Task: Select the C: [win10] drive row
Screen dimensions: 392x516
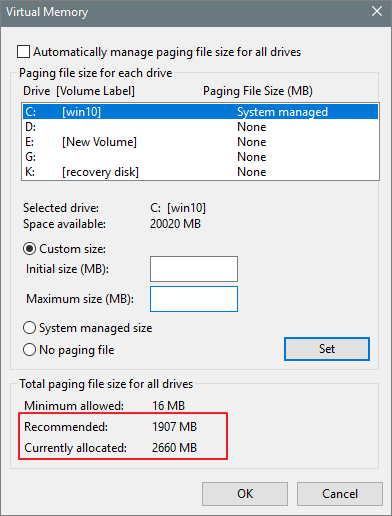Action: 200,112
